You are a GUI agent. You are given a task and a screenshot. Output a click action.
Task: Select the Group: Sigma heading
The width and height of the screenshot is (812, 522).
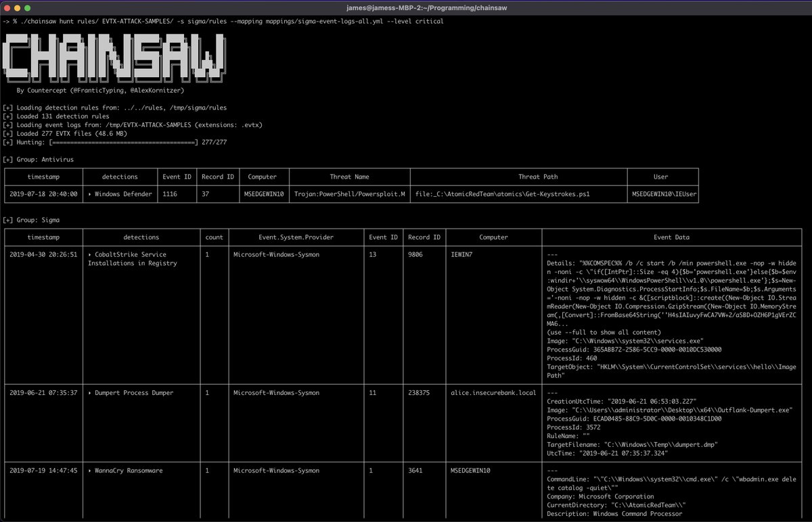pos(32,220)
